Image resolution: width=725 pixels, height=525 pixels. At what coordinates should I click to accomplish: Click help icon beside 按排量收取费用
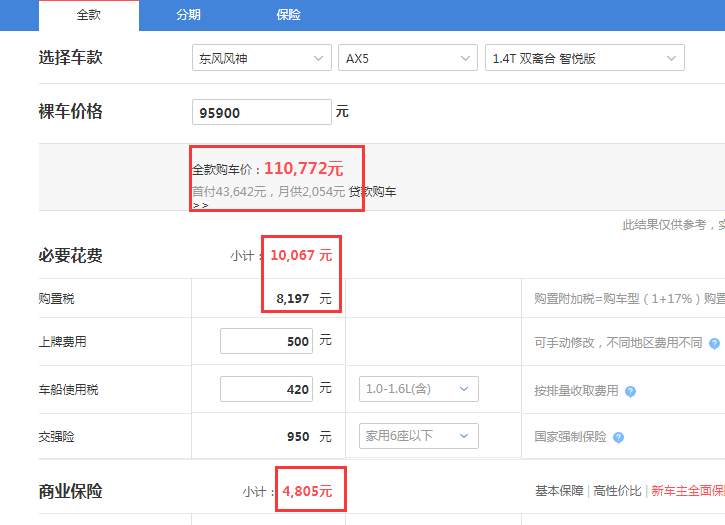pos(630,392)
